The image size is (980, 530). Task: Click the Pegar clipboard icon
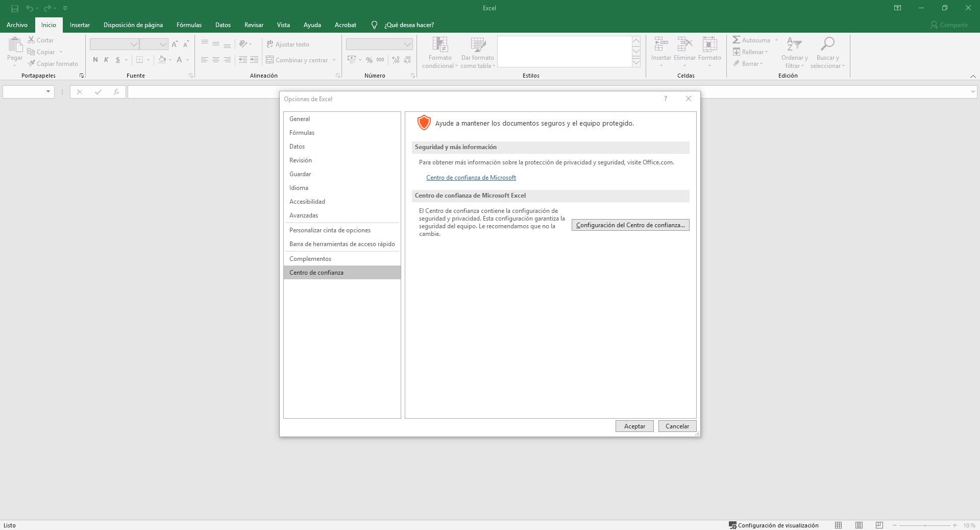point(15,45)
